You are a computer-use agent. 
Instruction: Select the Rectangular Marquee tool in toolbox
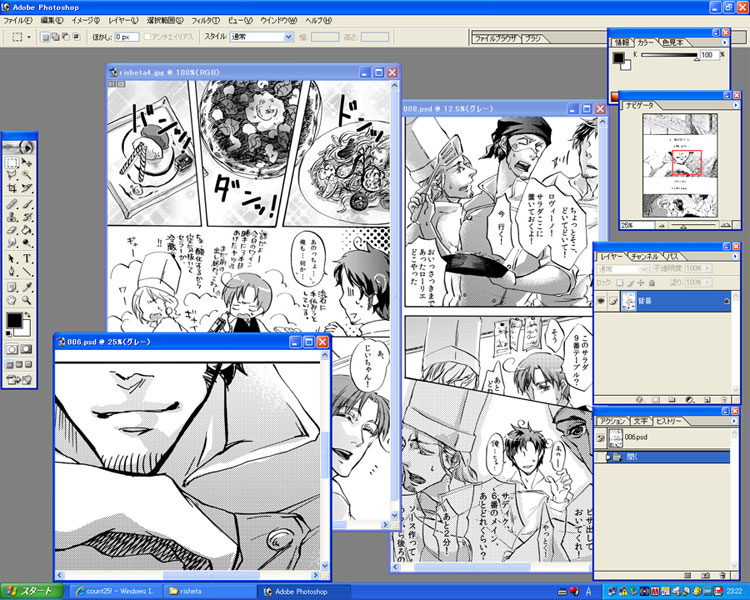tap(12, 163)
